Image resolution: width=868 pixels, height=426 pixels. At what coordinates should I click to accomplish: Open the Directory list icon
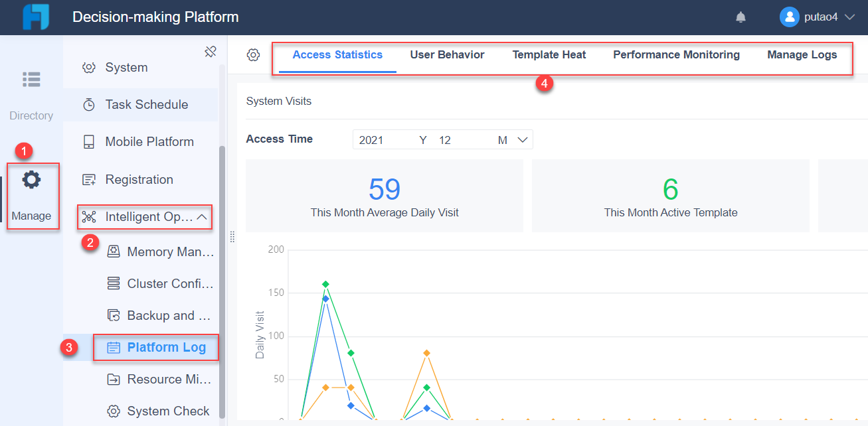click(x=31, y=79)
